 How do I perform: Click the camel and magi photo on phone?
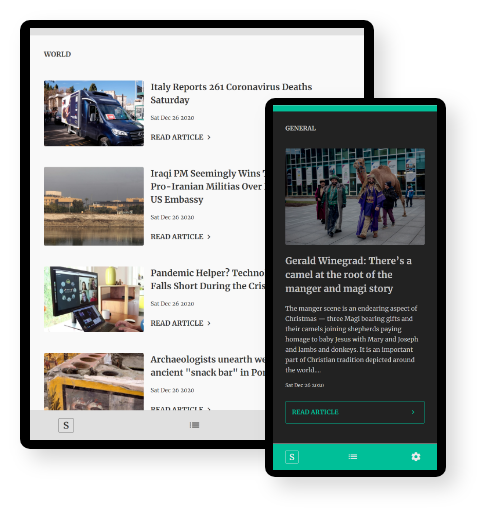point(355,197)
